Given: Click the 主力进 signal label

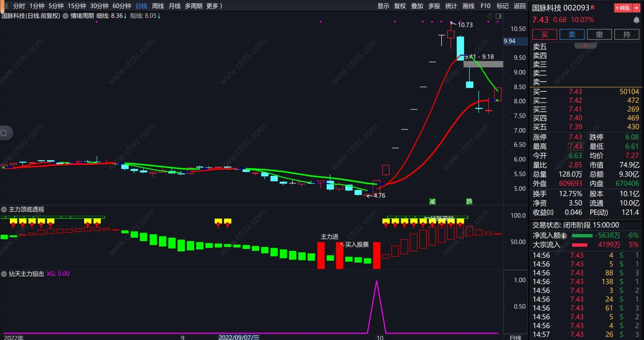Looking at the screenshot, I should [x=330, y=237].
